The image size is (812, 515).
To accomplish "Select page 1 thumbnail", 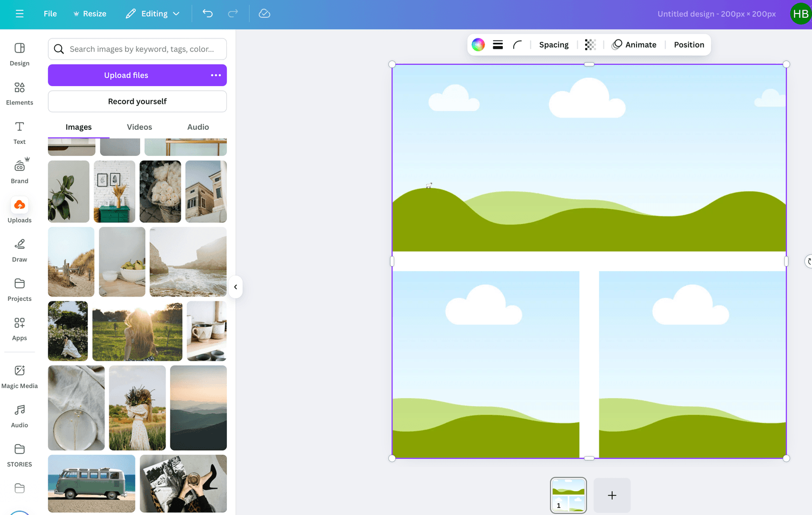I will (568, 495).
